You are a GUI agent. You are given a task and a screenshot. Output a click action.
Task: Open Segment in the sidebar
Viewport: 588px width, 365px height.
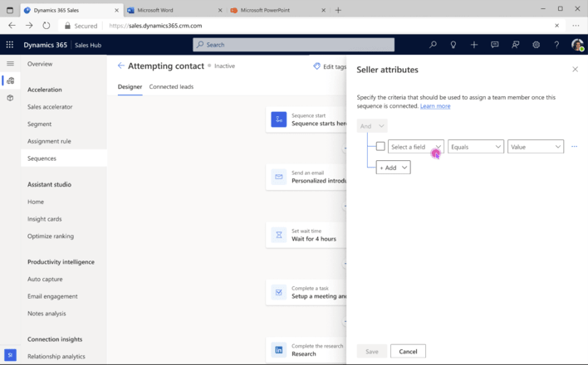coord(39,124)
